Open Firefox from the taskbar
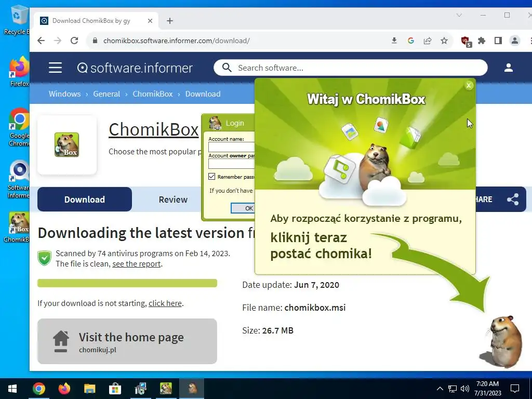532x399 pixels. [64, 389]
